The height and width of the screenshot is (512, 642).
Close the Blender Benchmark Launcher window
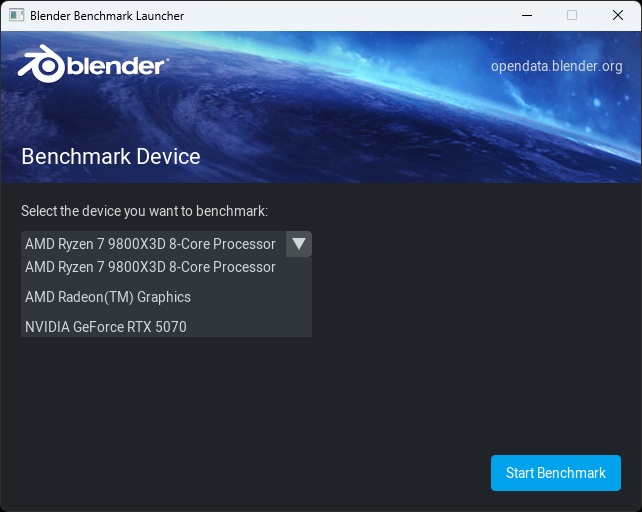pyautogui.click(x=618, y=16)
